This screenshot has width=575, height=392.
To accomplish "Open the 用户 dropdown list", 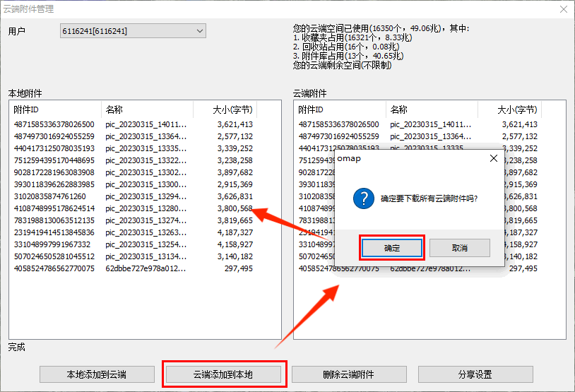I will click(199, 31).
